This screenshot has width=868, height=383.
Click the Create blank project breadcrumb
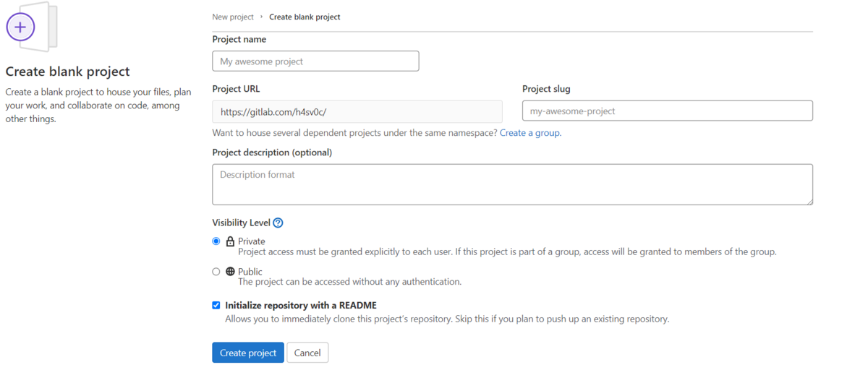pos(305,17)
